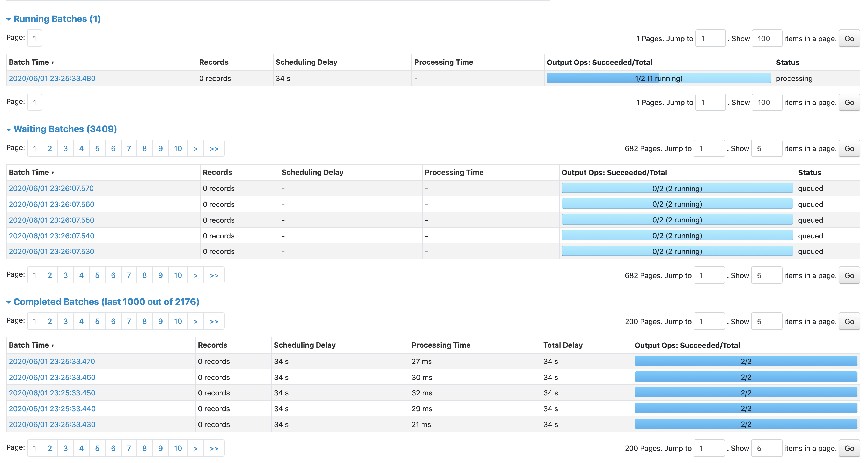Go to next page in Completed Batches top pager
Screen dimensions: 868x463
[x=195, y=321]
